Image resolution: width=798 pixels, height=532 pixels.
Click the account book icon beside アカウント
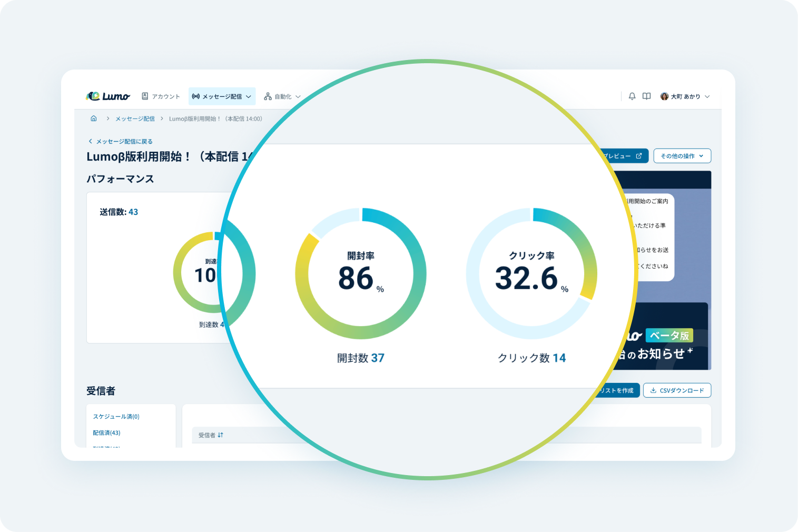[x=145, y=96]
